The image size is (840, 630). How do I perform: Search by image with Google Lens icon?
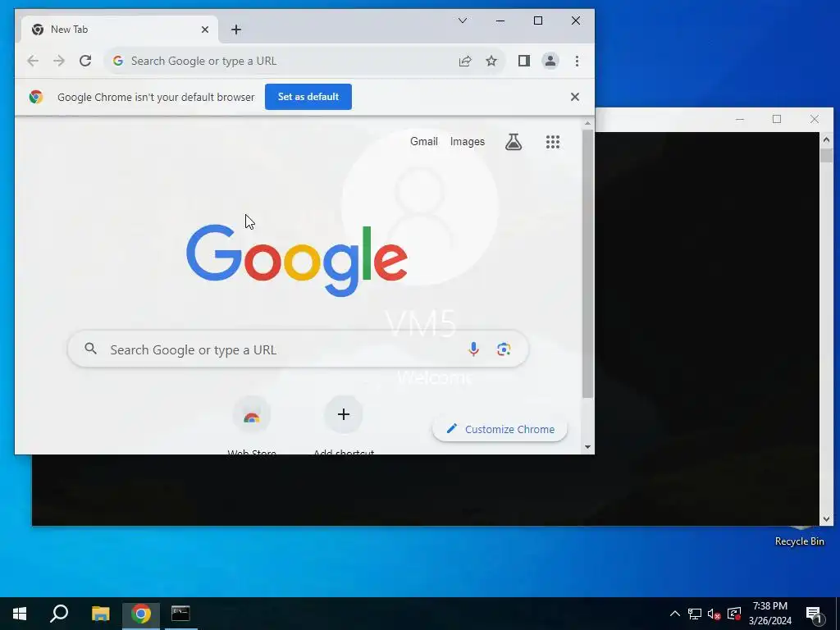504,349
